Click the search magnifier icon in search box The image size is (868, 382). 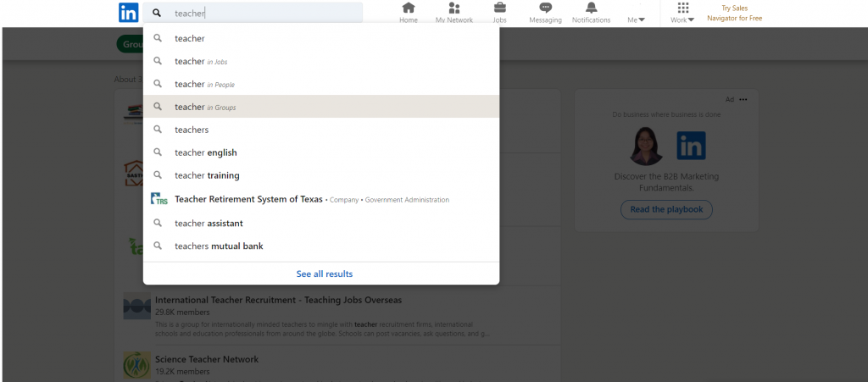[157, 14]
